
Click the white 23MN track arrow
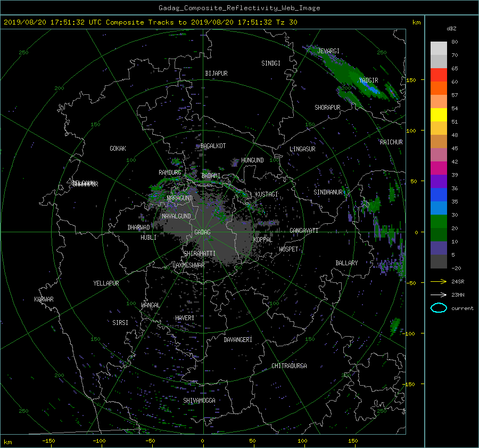click(x=439, y=295)
